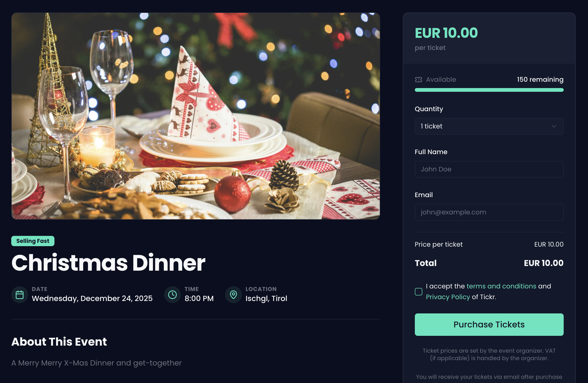Screen dimensions: 588x383
Task: Open the Privacy Policy link
Action: click(448, 297)
